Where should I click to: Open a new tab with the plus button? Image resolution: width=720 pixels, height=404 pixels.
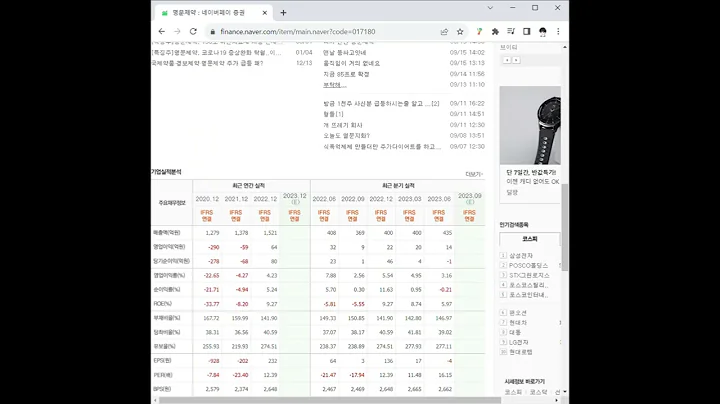click(x=283, y=13)
